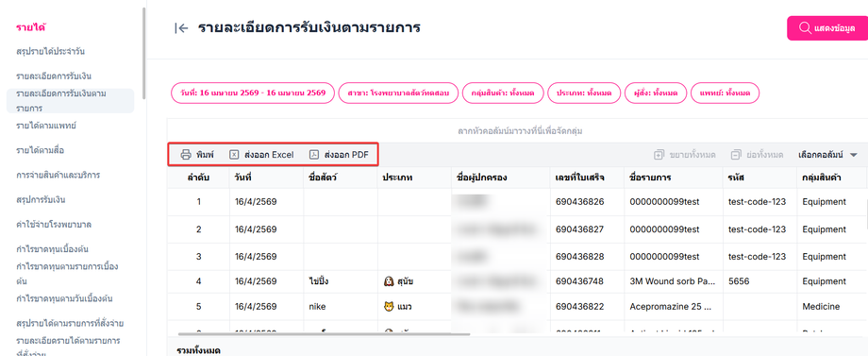Sort by the ชื่อสัตว์ column header

tap(341, 178)
